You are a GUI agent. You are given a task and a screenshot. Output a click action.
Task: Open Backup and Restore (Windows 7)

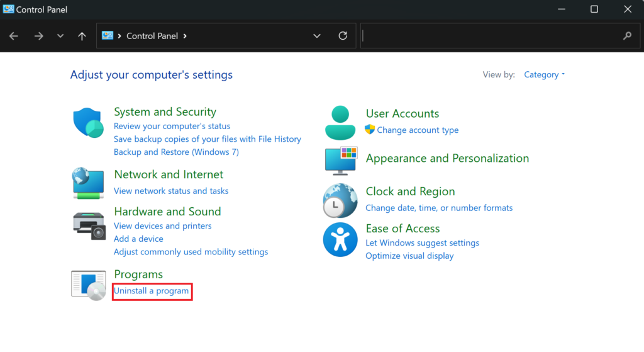point(176,152)
